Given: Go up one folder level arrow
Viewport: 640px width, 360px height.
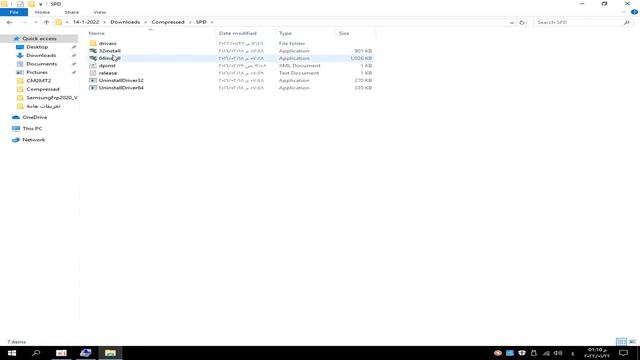Looking at the screenshot, I should pos(46,22).
